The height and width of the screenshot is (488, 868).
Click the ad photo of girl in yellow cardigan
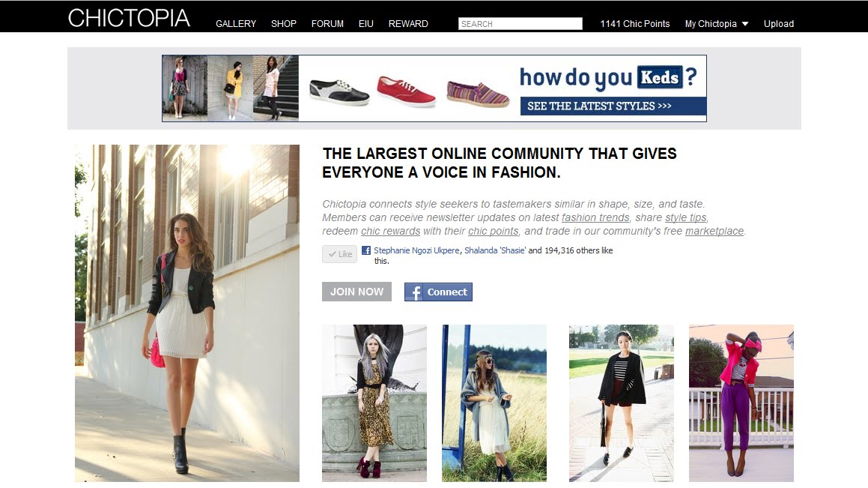(x=230, y=88)
